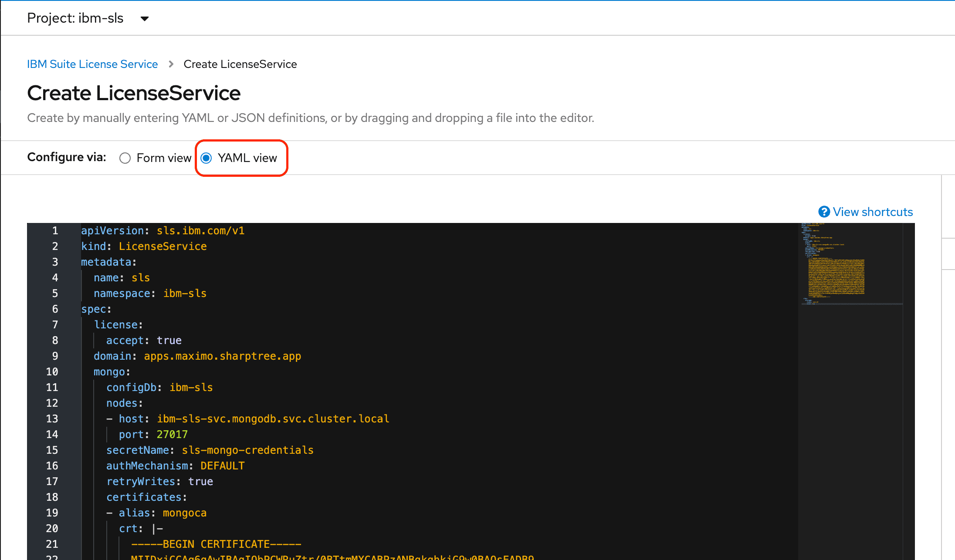Click the code minimap preview

coord(850,264)
